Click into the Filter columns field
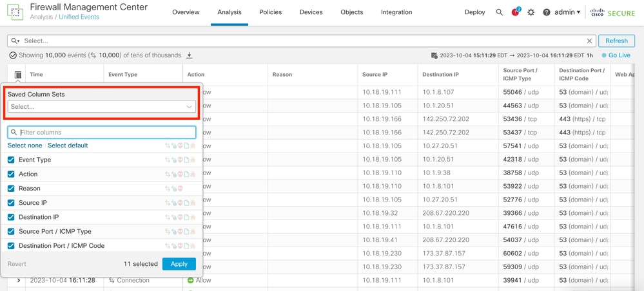 click(x=101, y=132)
